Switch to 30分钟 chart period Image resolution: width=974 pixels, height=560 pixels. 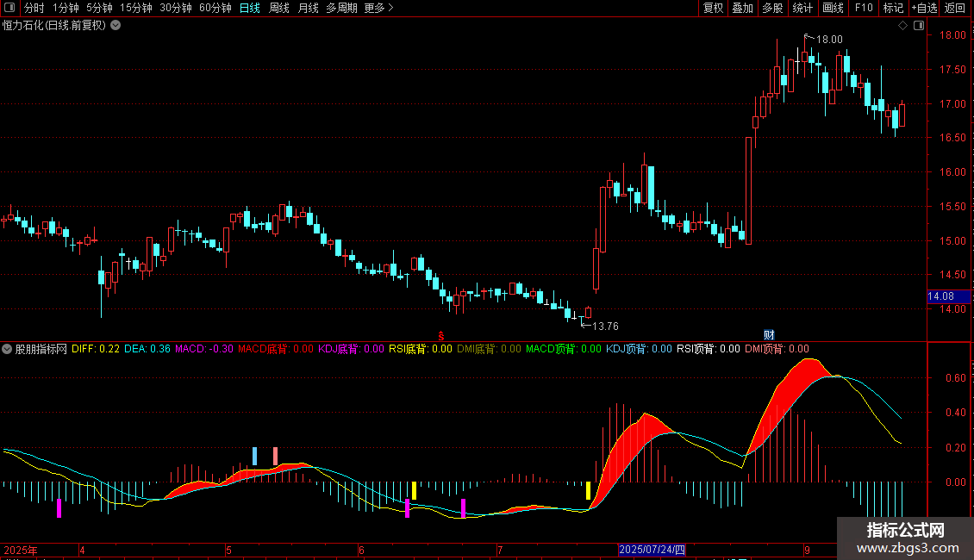click(x=176, y=8)
